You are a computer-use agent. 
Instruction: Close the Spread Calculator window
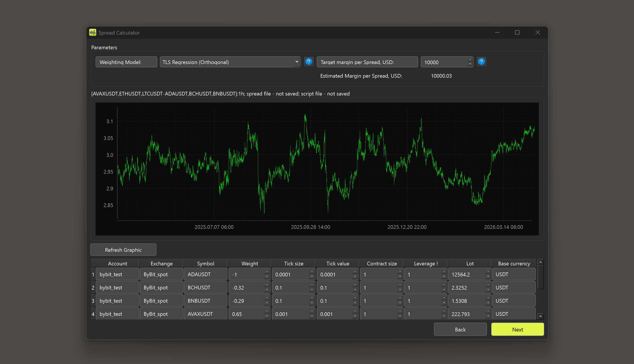(538, 33)
